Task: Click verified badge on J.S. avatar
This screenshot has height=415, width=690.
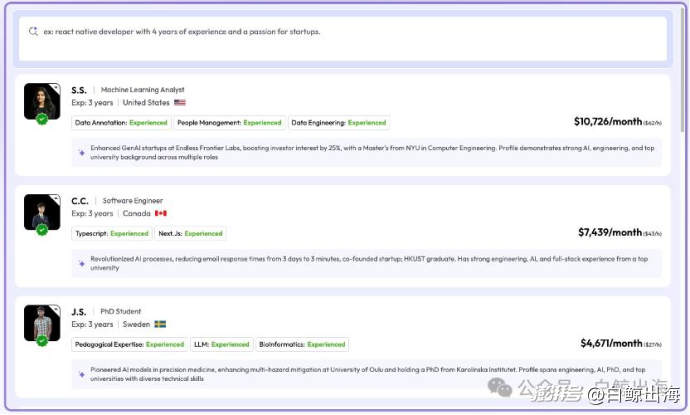Action: pyautogui.click(x=42, y=340)
